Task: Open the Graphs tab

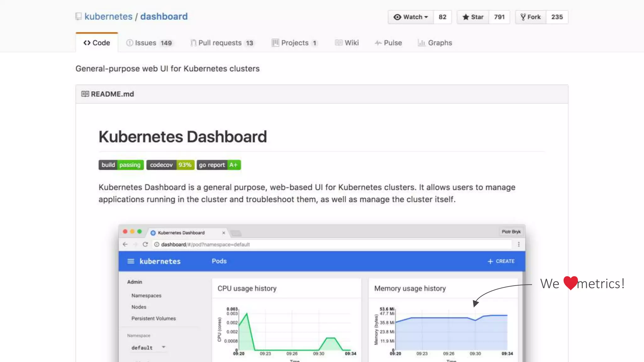Action: click(435, 43)
